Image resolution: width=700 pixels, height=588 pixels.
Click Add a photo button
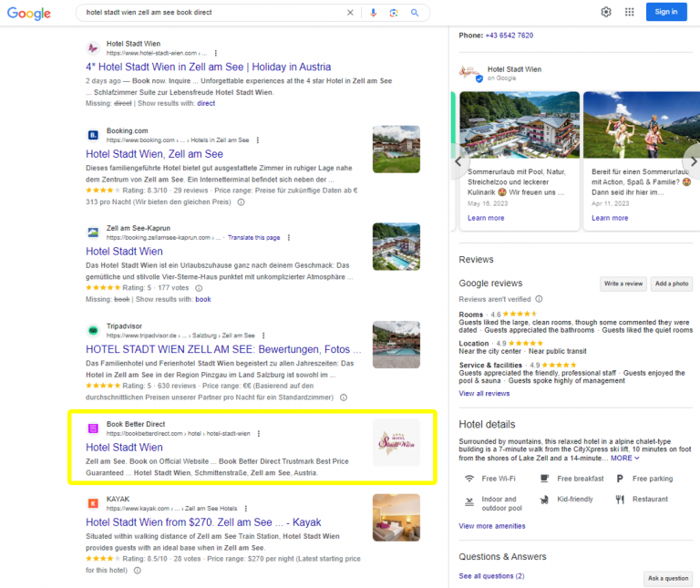(672, 284)
